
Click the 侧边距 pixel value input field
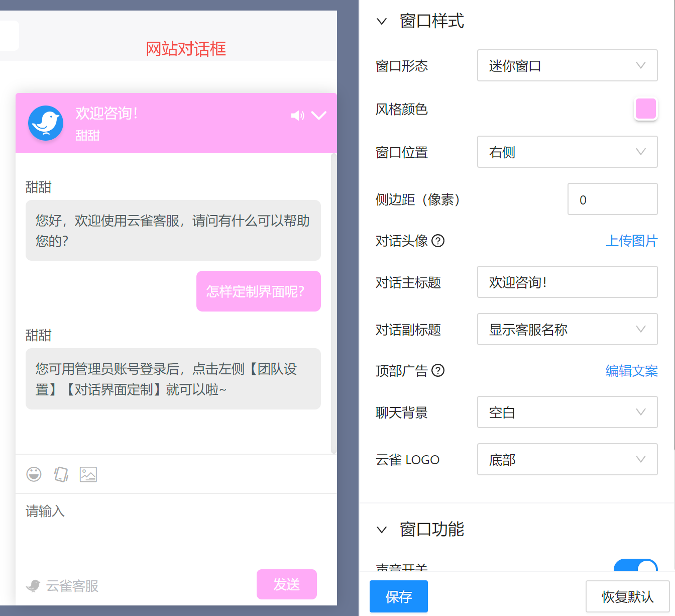pos(612,199)
